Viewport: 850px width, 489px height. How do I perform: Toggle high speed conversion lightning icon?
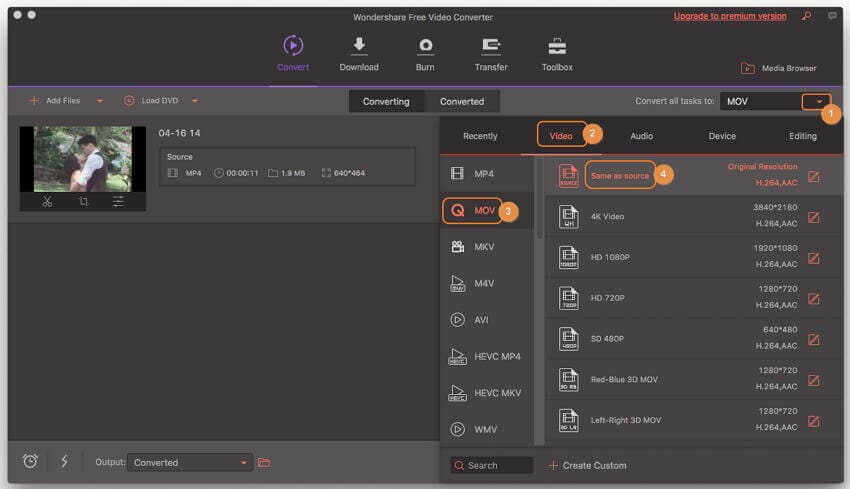[64, 461]
